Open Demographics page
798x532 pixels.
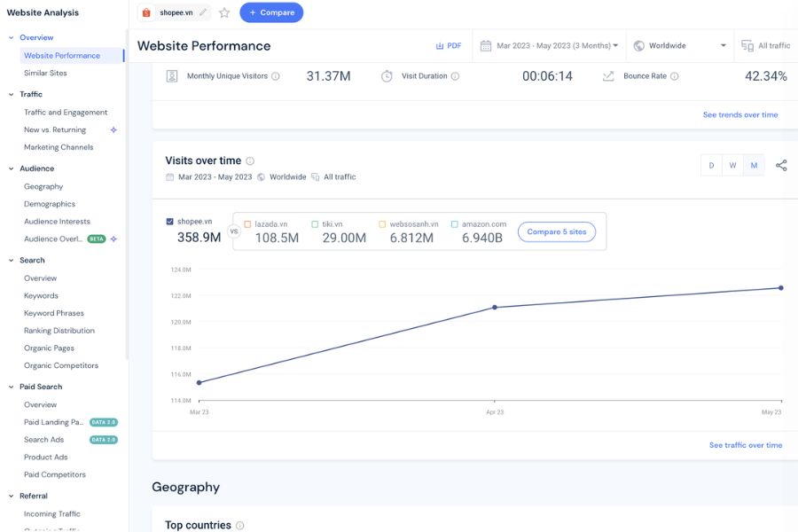pyautogui.click(x=50, y=204)
